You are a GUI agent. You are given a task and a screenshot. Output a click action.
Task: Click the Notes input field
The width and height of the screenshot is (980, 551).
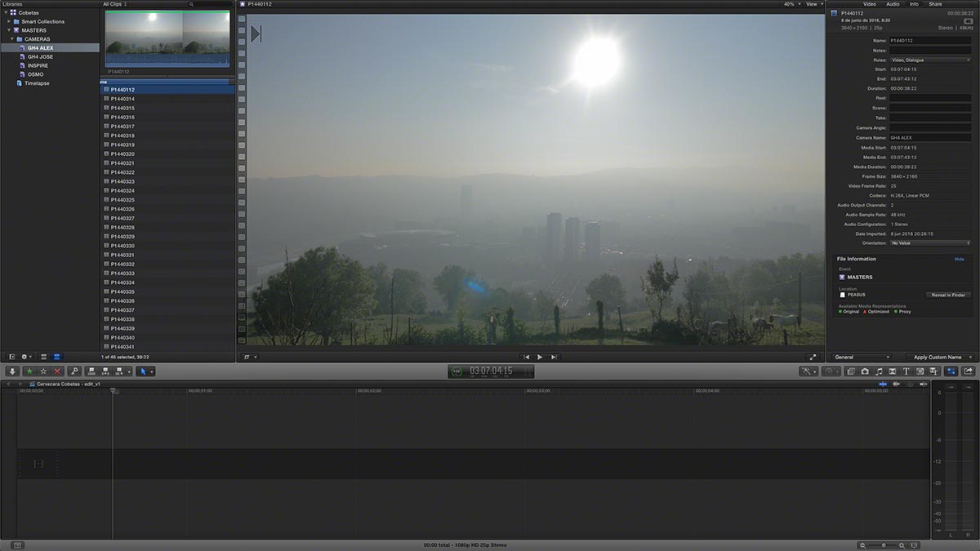(930, 50)
